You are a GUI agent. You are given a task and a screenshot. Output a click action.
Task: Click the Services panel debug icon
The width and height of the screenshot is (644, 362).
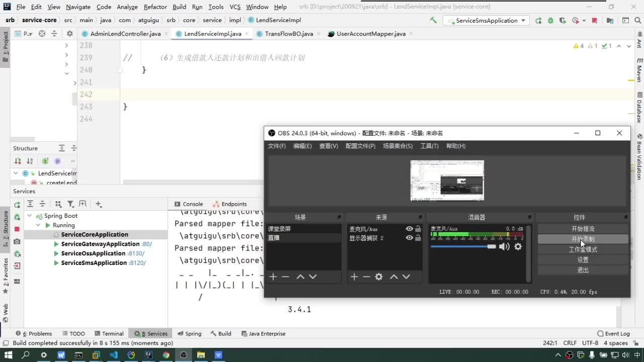(x=17, y=217)
